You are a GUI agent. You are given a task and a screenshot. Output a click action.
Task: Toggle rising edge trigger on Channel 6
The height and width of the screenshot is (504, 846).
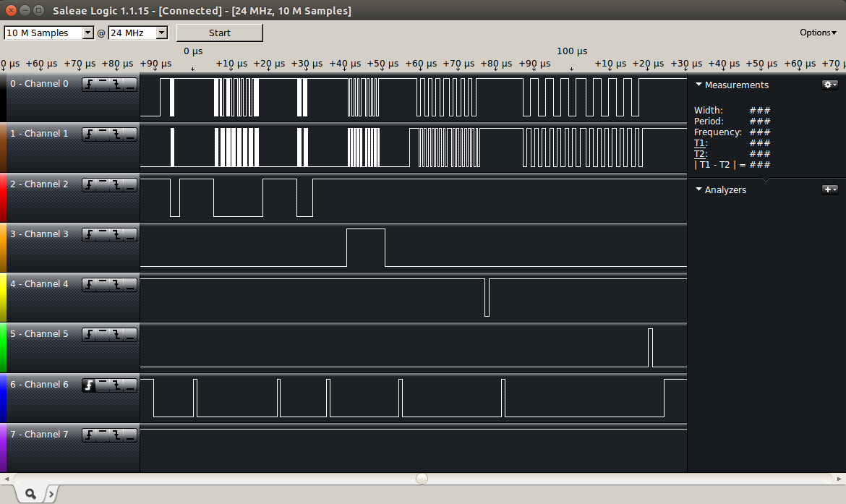pyautogui.click(x=90, y=385)
